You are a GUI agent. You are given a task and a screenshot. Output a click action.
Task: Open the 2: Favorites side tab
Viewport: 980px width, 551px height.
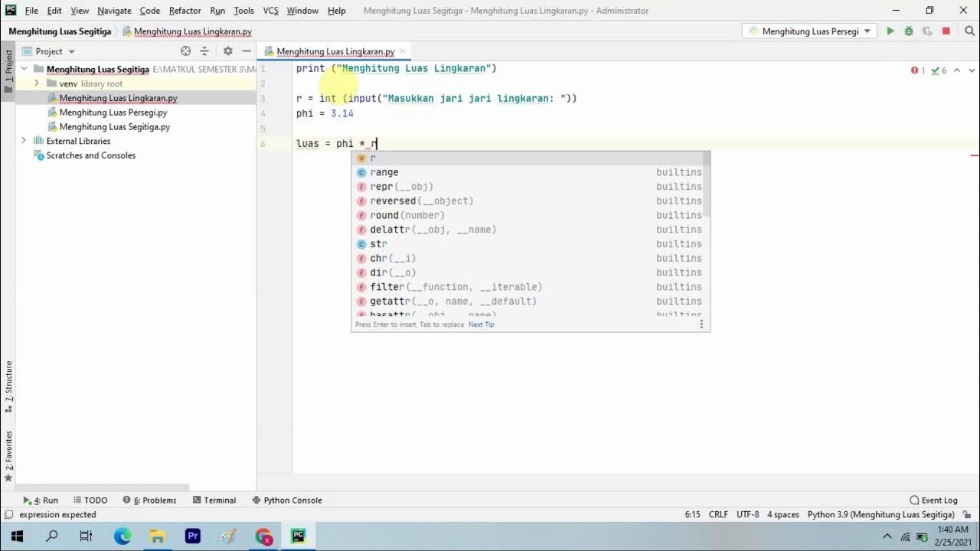pyautogui.click(x=8, y=456)
